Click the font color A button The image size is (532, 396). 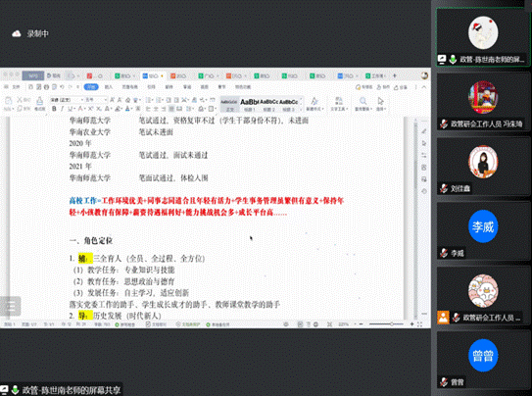[127, 109]
